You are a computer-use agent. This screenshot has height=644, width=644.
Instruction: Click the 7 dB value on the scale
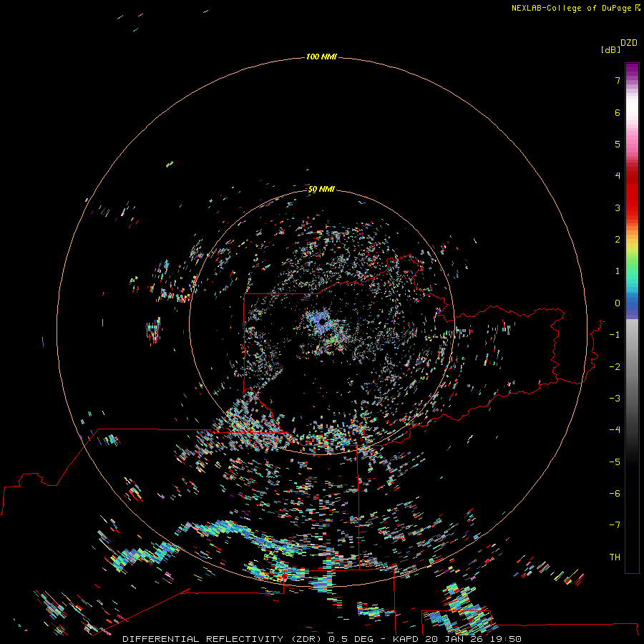pos(618,80)
